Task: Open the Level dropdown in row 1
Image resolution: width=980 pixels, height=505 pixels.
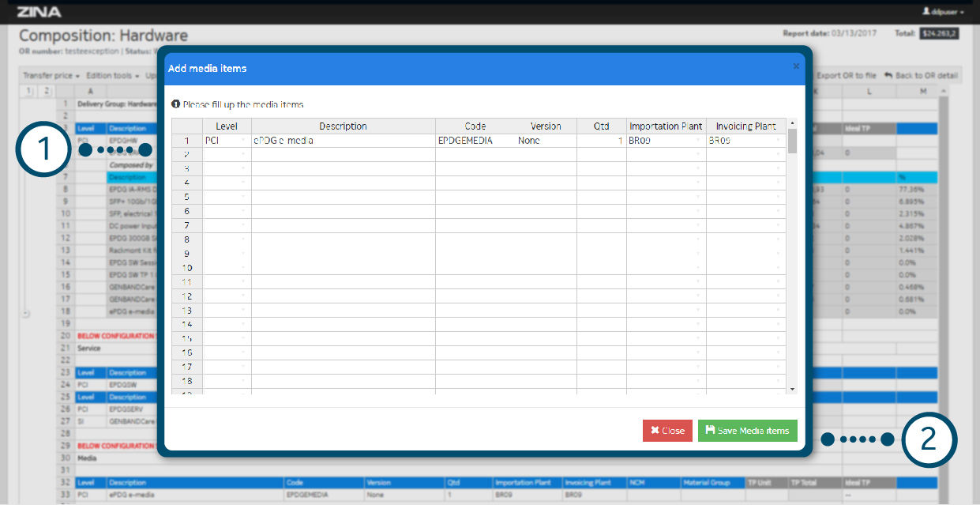Action: (243, 141)
